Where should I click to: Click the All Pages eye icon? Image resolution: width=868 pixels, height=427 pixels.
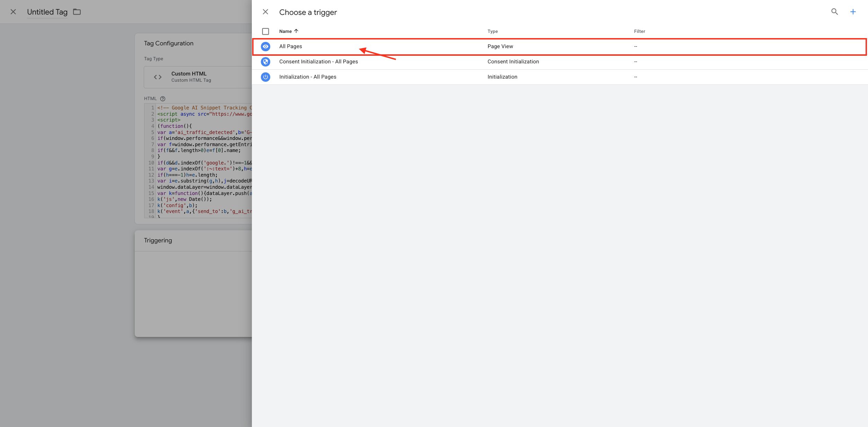[266, 46]
